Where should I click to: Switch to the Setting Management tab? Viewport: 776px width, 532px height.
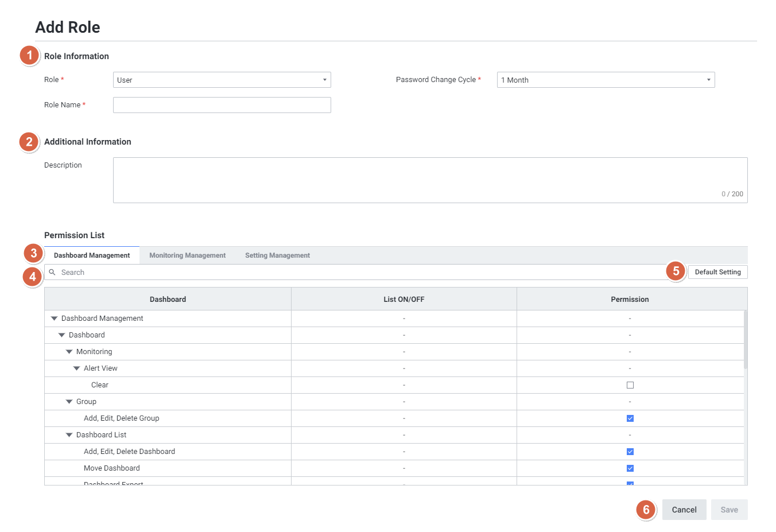[277, 255]
